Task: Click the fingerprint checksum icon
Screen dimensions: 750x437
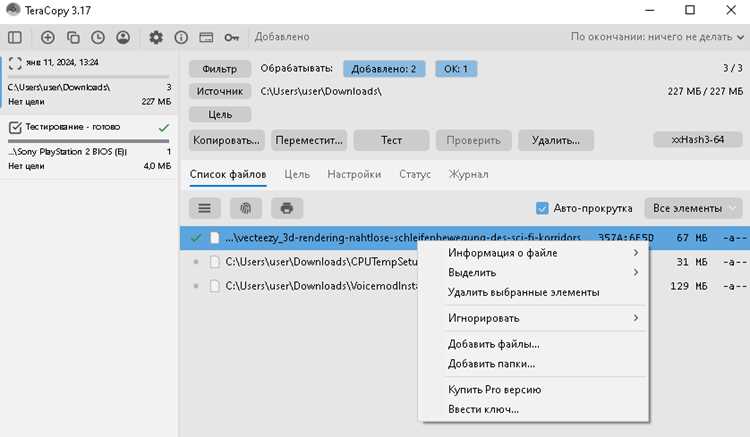Action: tap(245, 208)
